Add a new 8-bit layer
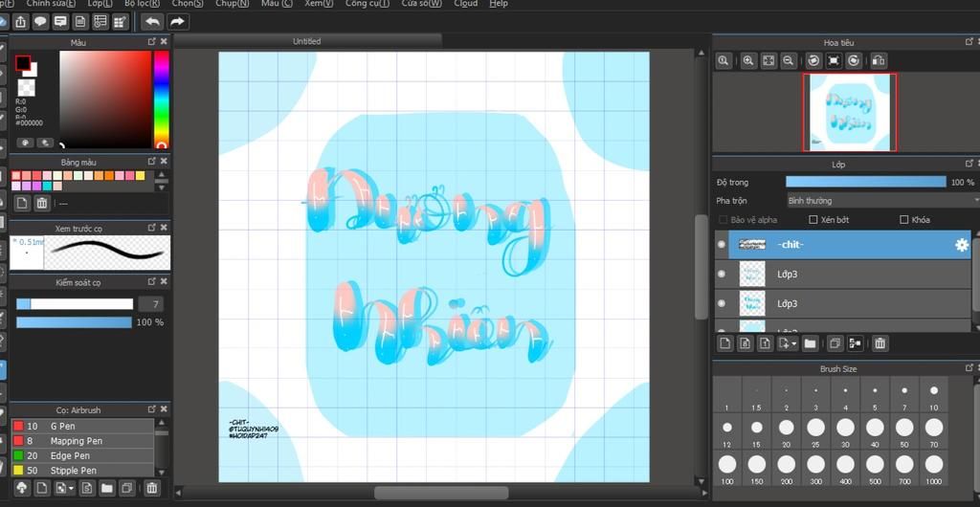The height and width of the screenshot is (507, 980). pos(745,343)
